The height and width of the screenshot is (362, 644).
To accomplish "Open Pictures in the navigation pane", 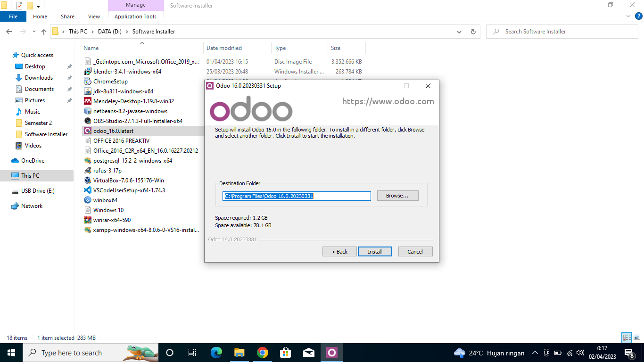I will (35, 100).
